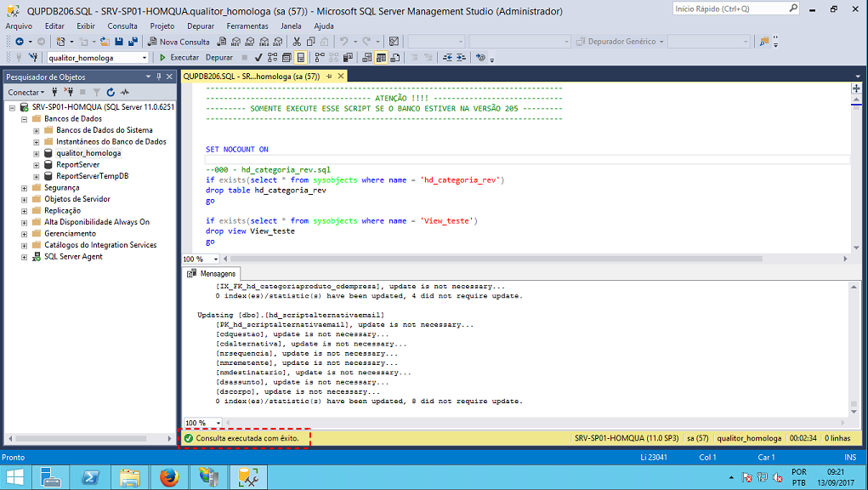Screen dimensions: 868x490
Task: Click the Save All icon
Action: [x=133, y=42]
